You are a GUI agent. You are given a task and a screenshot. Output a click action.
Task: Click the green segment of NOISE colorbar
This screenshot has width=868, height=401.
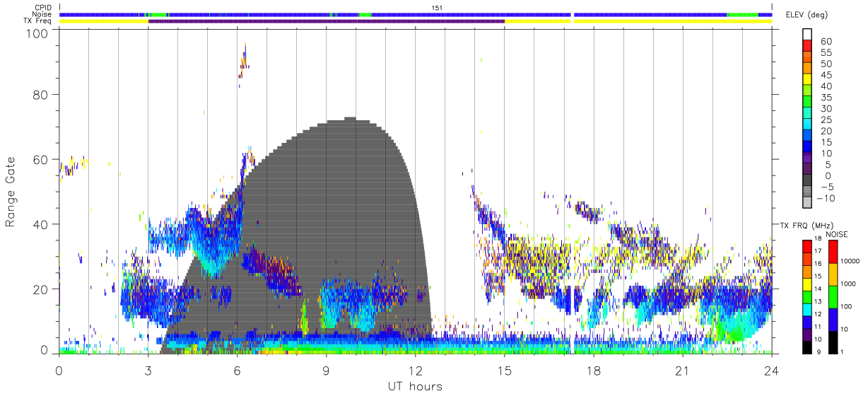[832, 297]
